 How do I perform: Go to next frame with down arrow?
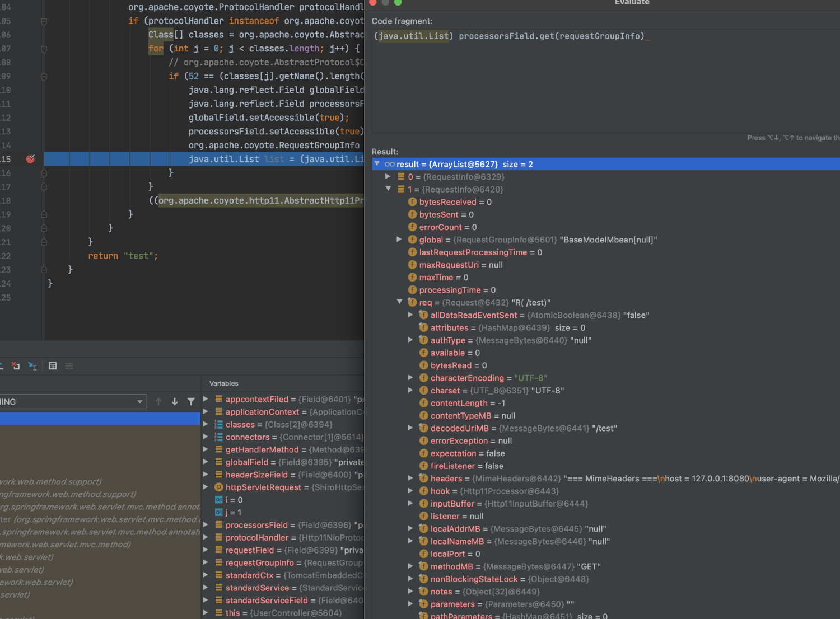click(x=175, y=402)
